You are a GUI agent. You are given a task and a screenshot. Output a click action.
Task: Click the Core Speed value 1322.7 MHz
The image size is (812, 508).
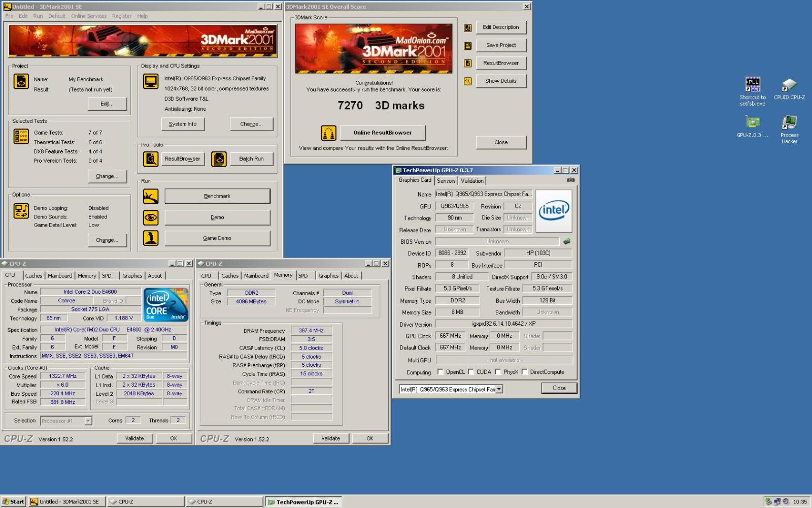[x=63, y=376]
